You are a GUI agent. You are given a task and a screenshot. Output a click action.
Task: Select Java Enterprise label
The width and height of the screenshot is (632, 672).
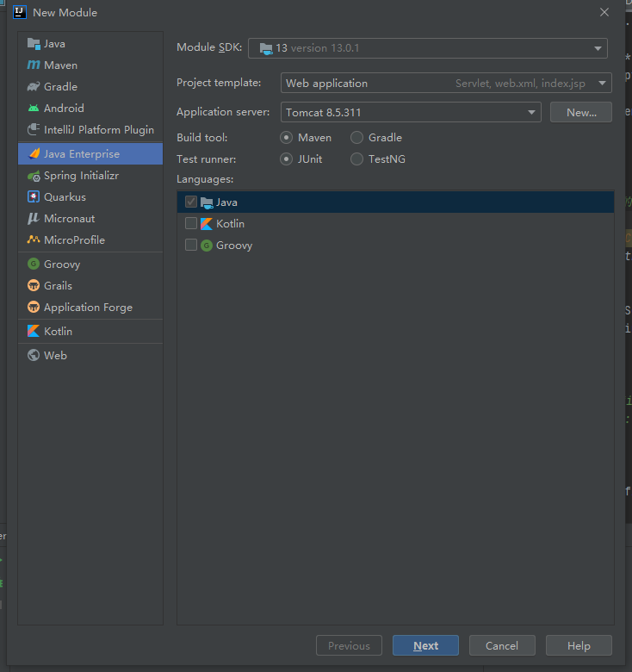[x=82, y=154]
